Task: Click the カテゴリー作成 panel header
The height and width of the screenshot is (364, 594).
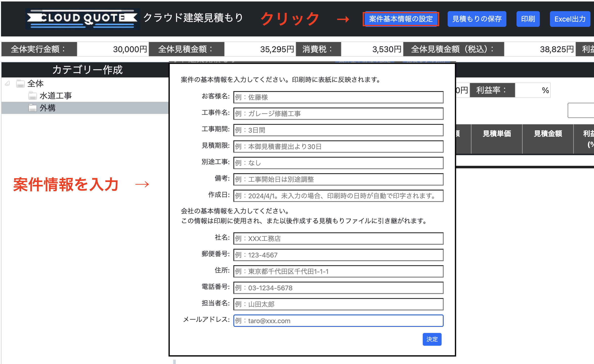Action: (x=85, y=70)
